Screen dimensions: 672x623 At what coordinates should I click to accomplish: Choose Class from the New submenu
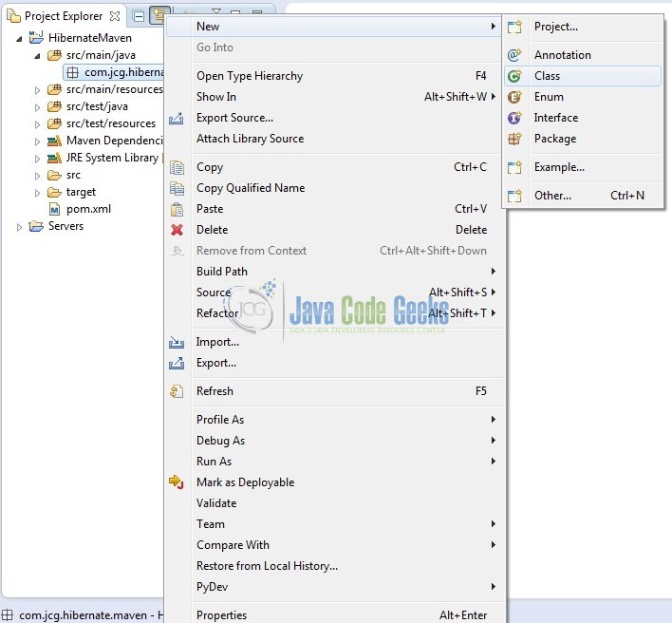point(583,76)
